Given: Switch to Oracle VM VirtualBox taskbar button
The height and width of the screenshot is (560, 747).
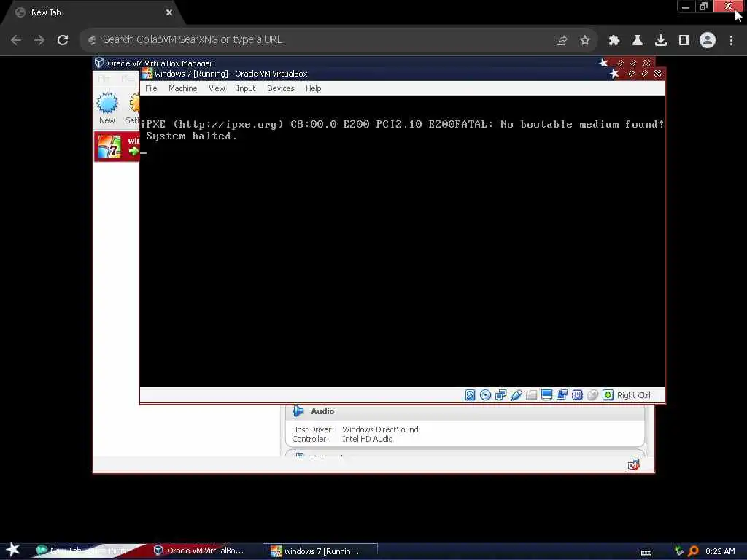Looking at the screenshot, I should tap(199, 551).
